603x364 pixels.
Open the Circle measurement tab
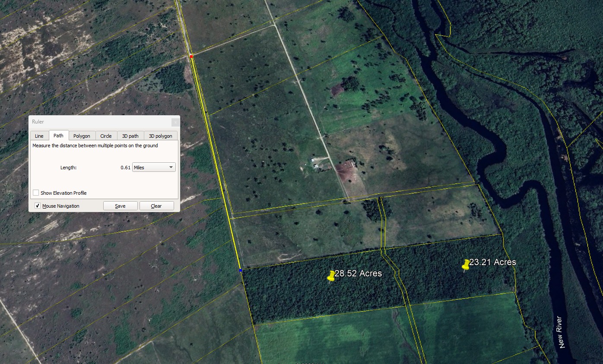106,136
